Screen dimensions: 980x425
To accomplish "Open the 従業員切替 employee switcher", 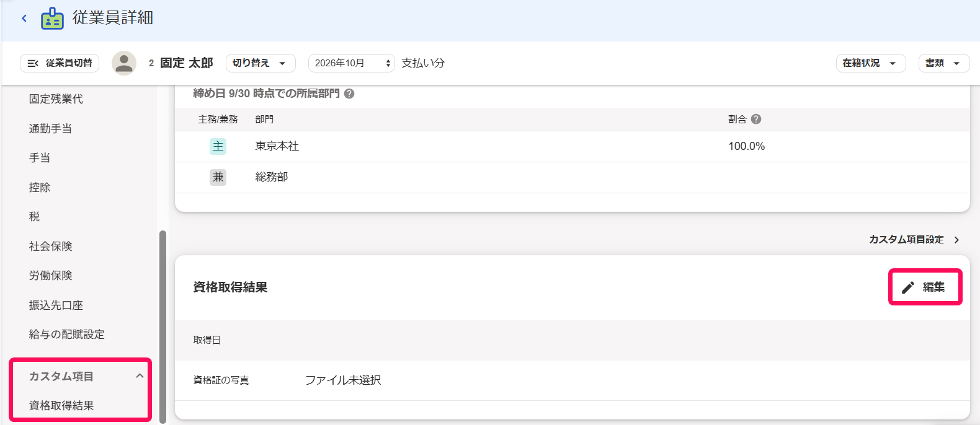I will coord(60,63).
